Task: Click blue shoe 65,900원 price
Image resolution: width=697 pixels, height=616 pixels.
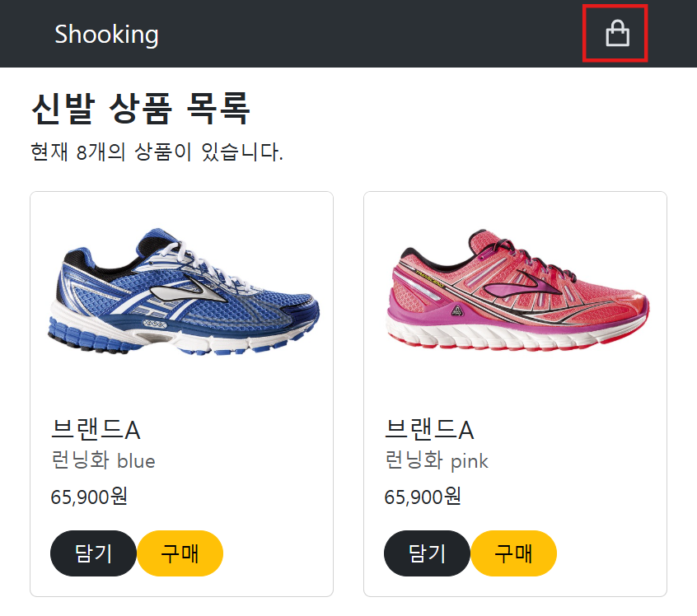Action: pos(89,497)
